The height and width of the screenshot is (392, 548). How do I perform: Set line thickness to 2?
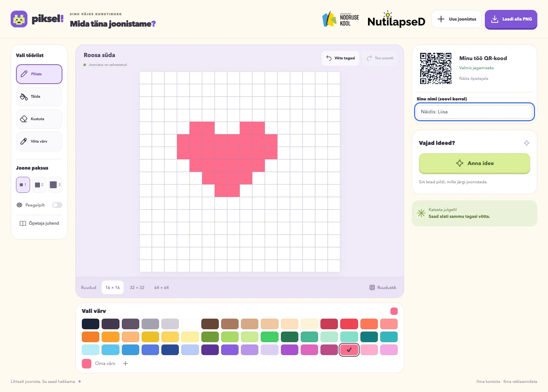click(x=39, y=185)
